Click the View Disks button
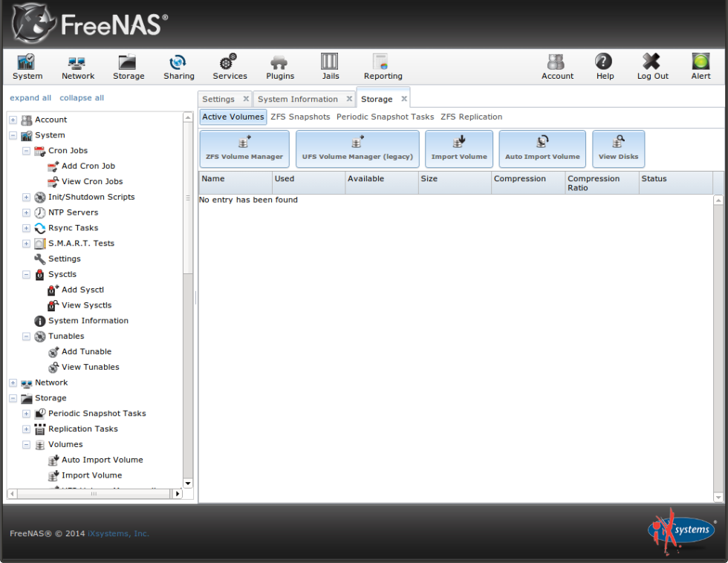The height and width of the screenshot is (563, 728). 618,149
